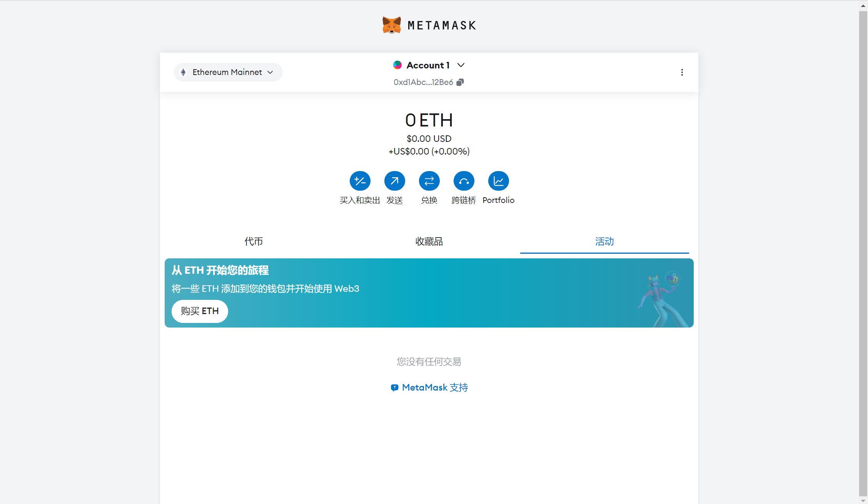The image size is (868, 504).
Task: Click the Ethereum diamond network icon
Action: coord(183,72)
